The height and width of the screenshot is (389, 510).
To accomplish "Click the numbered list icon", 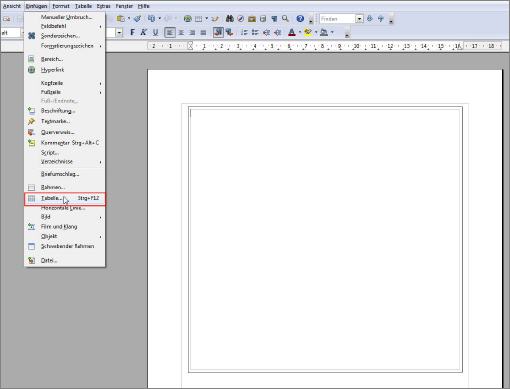I will pyautogui.click(x=244, y=32).
